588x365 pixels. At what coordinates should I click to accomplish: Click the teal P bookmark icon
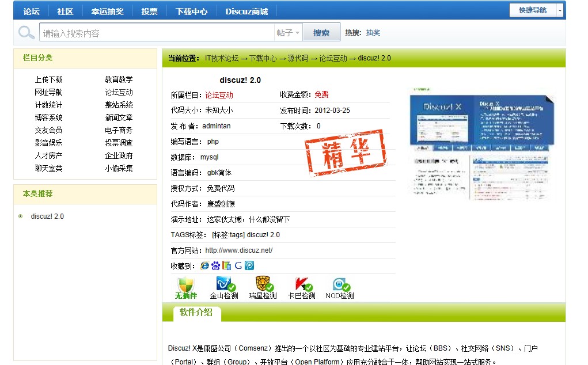pos(249,266)
